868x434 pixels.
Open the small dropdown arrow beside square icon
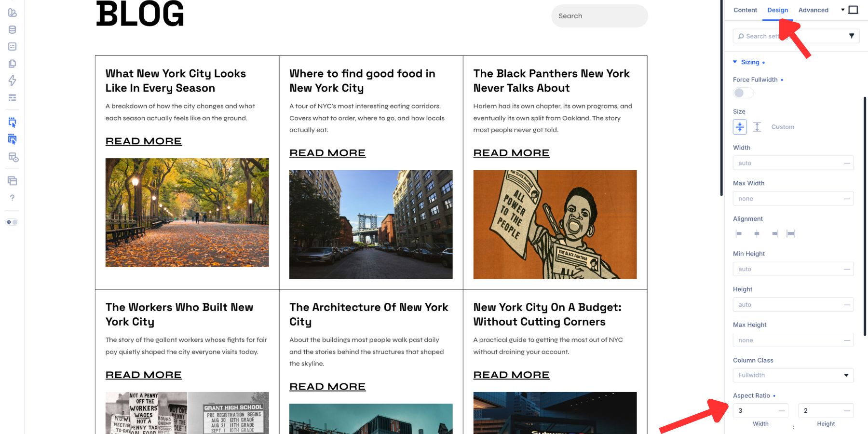pyautogui.click(x=843, y=10)
